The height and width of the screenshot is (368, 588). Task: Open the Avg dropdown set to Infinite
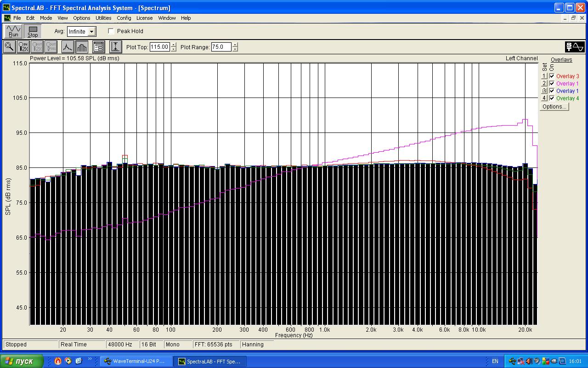[92, 32]
